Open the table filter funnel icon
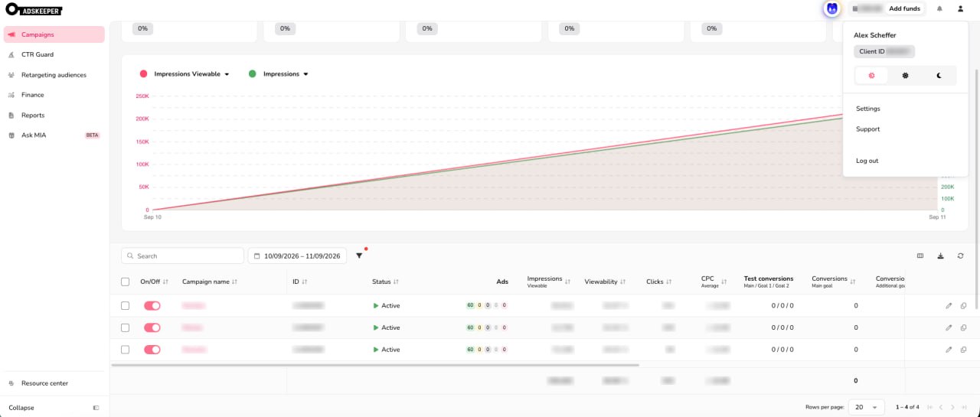Viewport: 980px width, 417px height. (359, 256)
